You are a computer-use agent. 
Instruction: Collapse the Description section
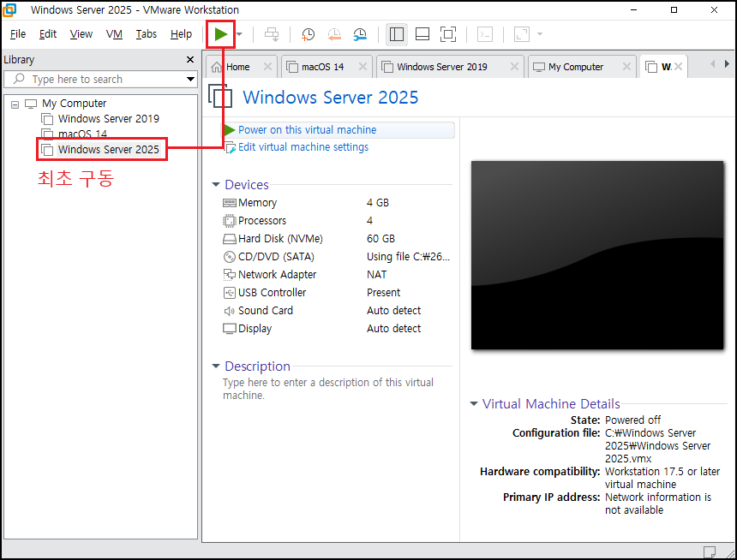[x=216, y=366]
